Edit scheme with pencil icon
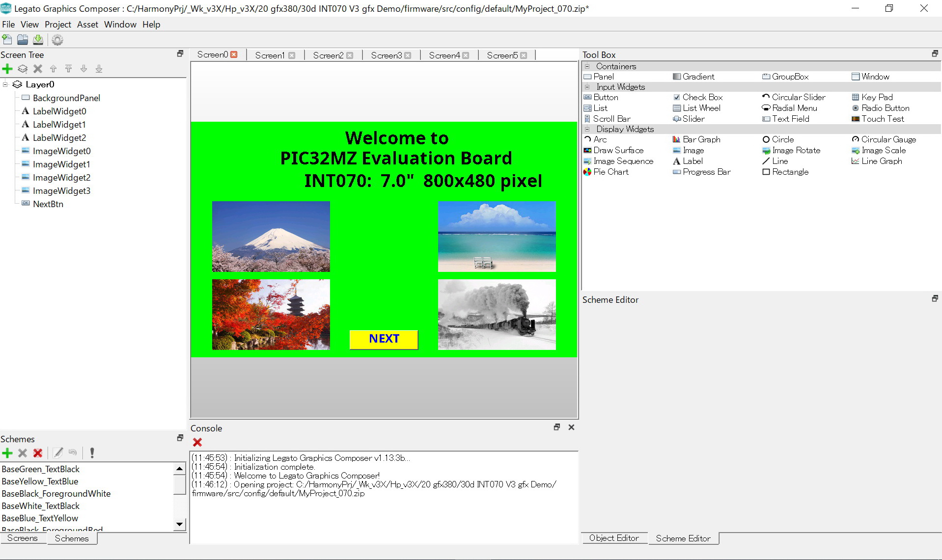 (58, 453)
